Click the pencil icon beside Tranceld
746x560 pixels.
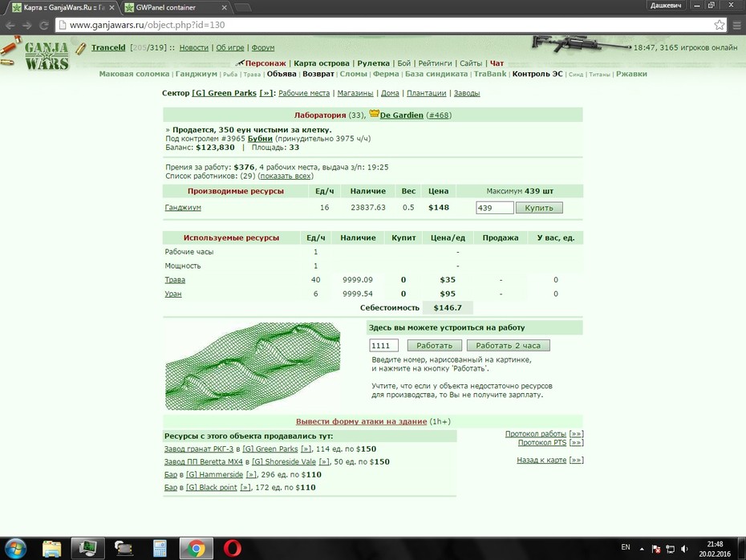pyautogui.click(x=81, y=48)
